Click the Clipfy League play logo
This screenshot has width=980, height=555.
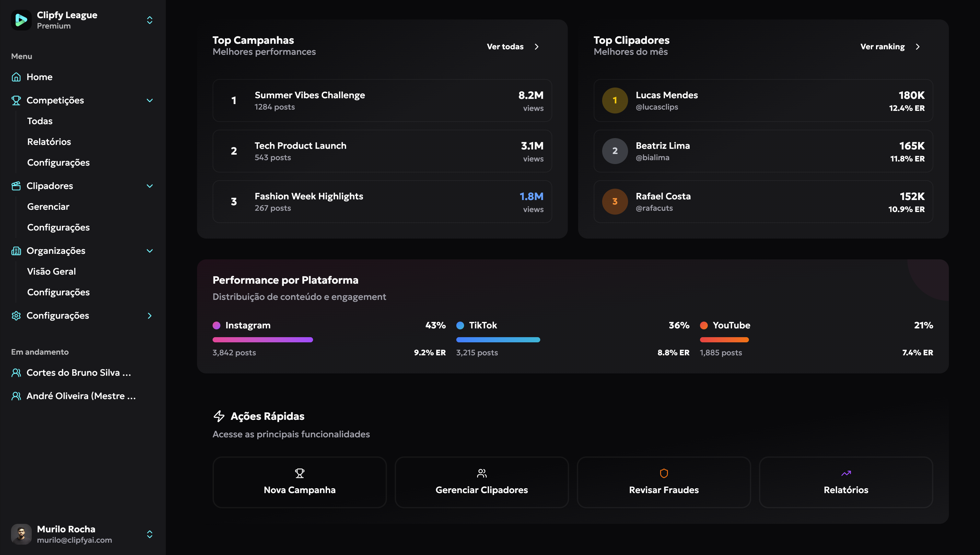click(21, 20)
